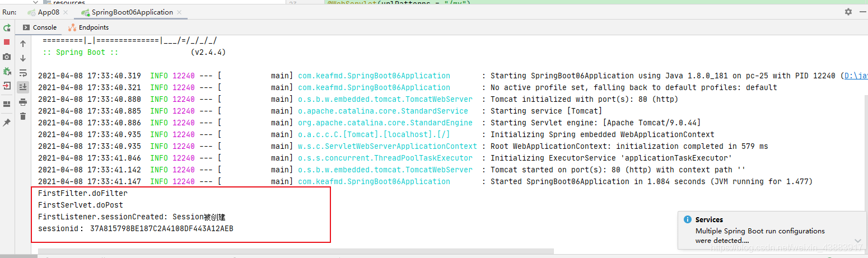Image resolution: width=868 pixels, height=258 pixels.
Task: Select 'Tomcat started on port(s): 80' message
Action: click(618, 170)
